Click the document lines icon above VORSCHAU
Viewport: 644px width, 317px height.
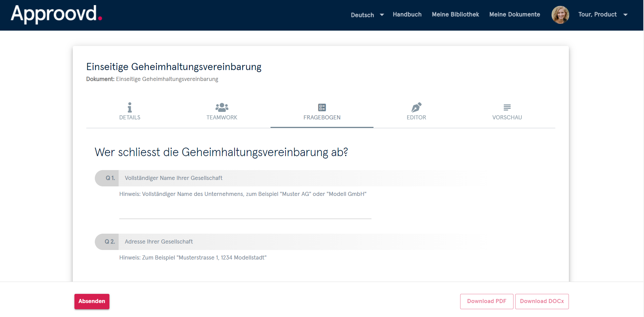[x=507, y=107]
